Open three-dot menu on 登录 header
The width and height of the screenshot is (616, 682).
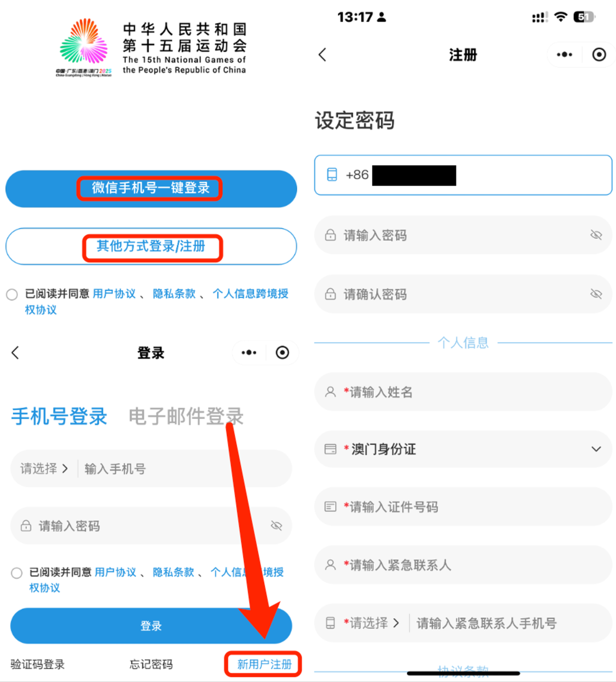coord(249,353)
